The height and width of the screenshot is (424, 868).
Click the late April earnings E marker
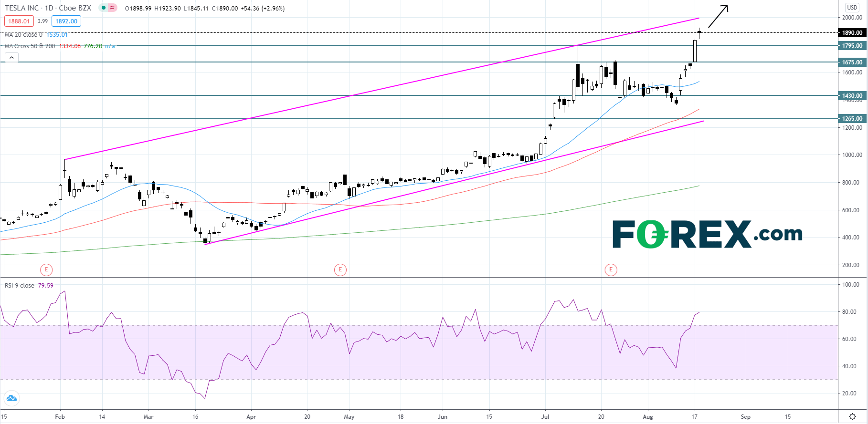click(340, 270)
